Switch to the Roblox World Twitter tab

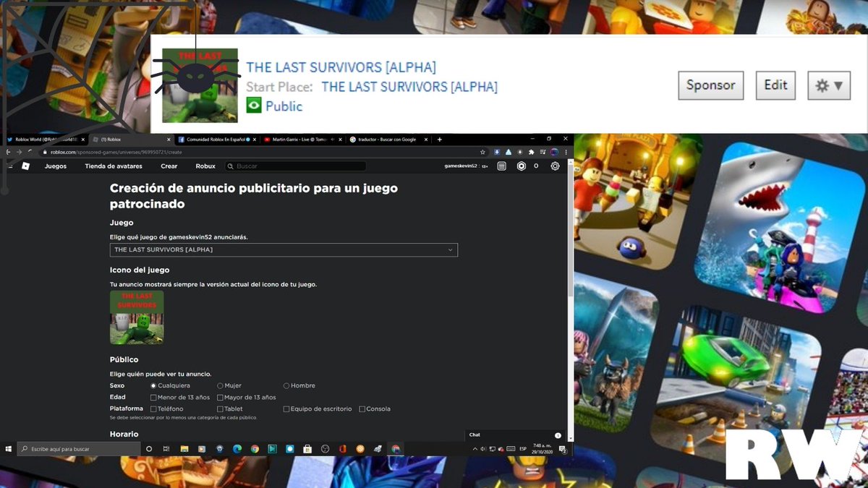45,139
